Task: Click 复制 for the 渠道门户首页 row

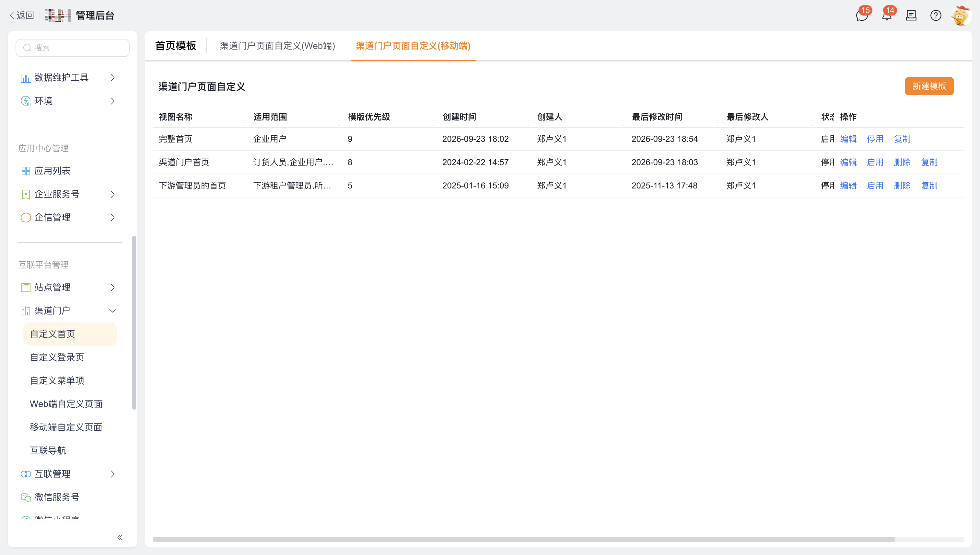Action: 929,162
